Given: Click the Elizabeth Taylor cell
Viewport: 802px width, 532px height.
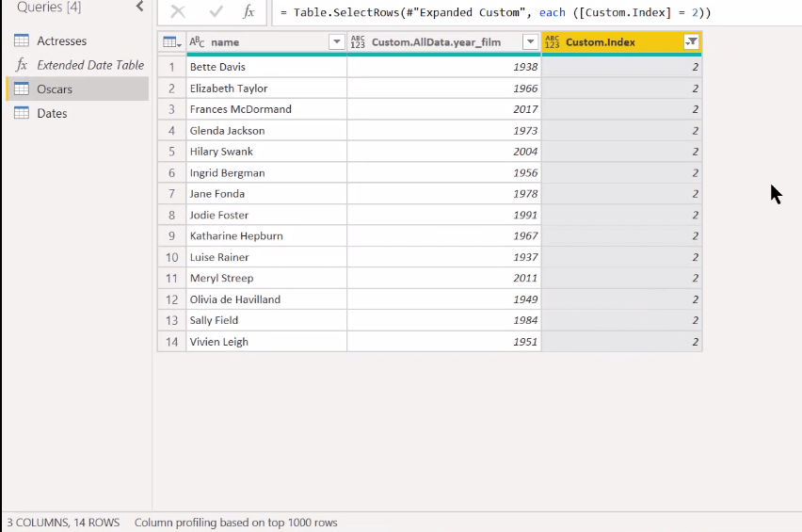Looking at the screenshot, I should tap(266, 89).
